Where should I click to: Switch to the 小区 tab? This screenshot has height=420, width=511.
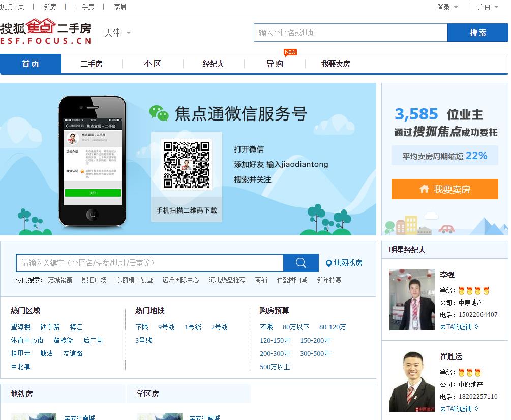[x=153, y=64]
